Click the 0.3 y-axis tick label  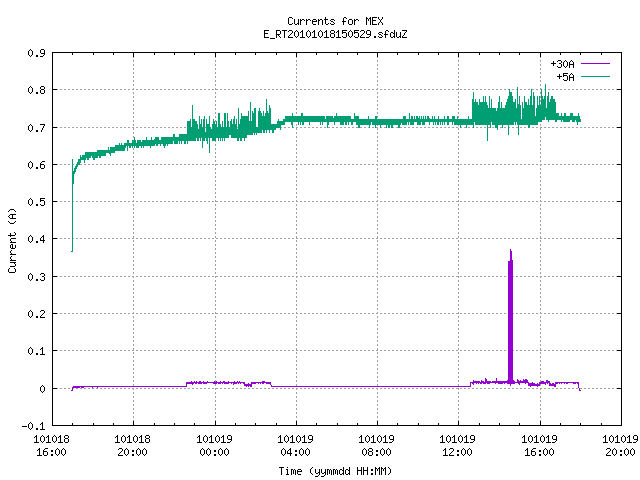coord(36,277)
